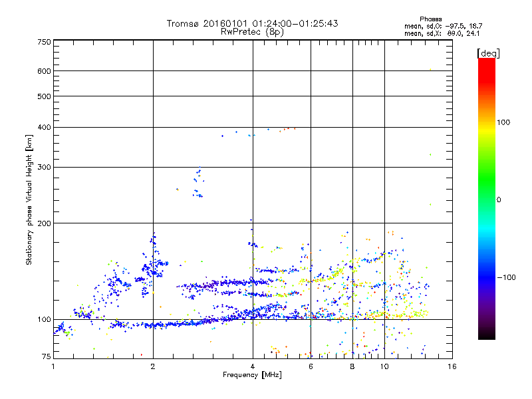Click the isolated yellow echo point near 600 km

click(430, 70)
